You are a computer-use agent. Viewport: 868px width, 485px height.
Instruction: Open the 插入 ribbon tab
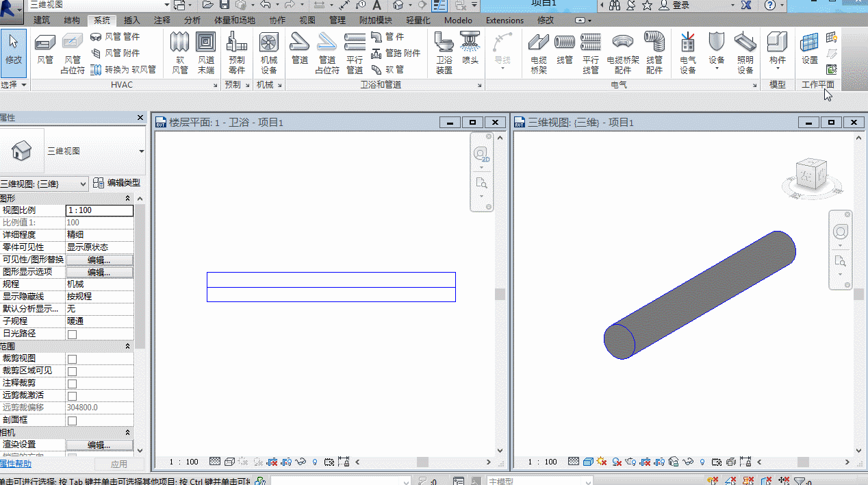[132, 21]
